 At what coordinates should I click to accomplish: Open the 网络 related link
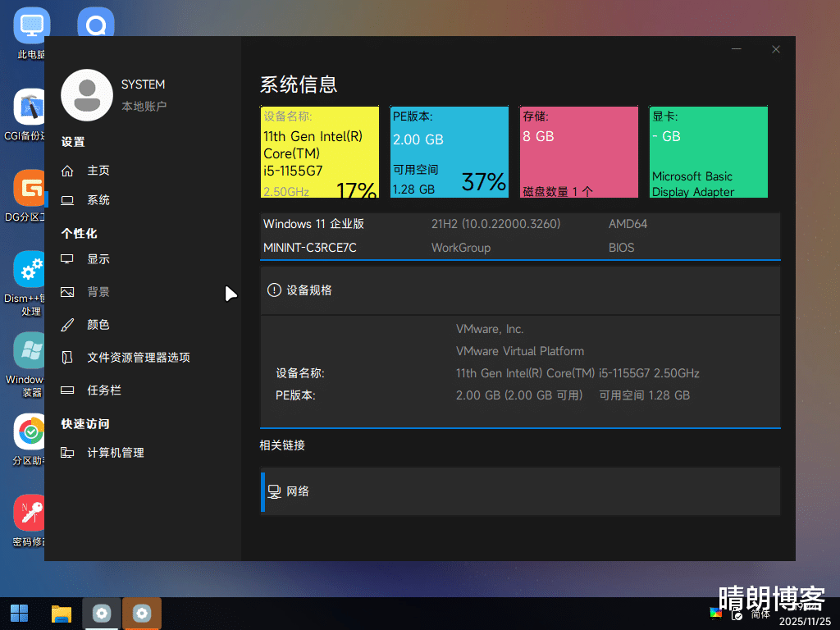point(519,491)
